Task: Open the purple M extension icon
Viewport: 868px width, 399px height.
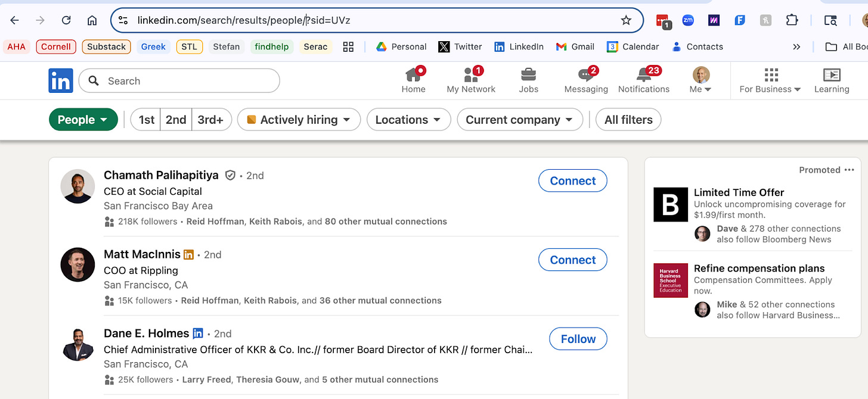Action: (x=714, y=20)
